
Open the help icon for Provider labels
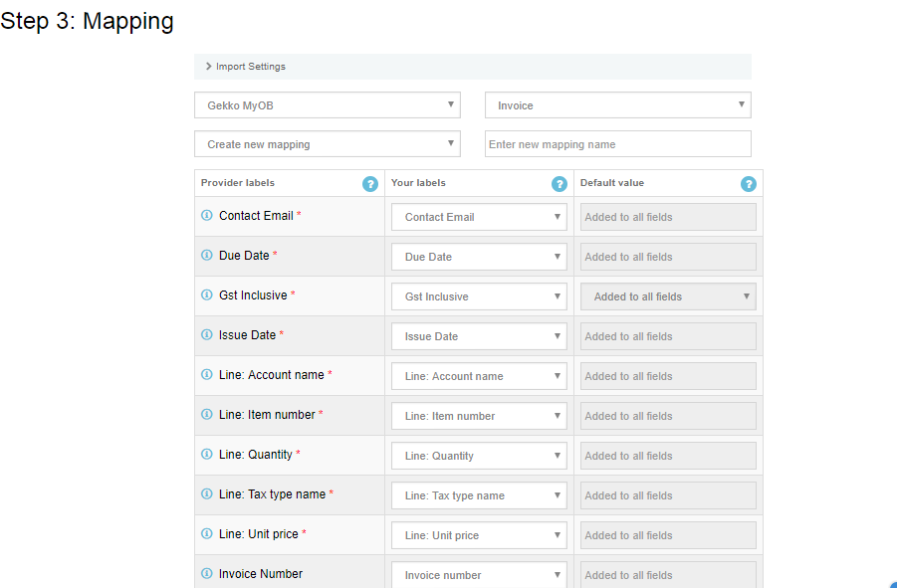pyautogui.click(x=370, y=184)
